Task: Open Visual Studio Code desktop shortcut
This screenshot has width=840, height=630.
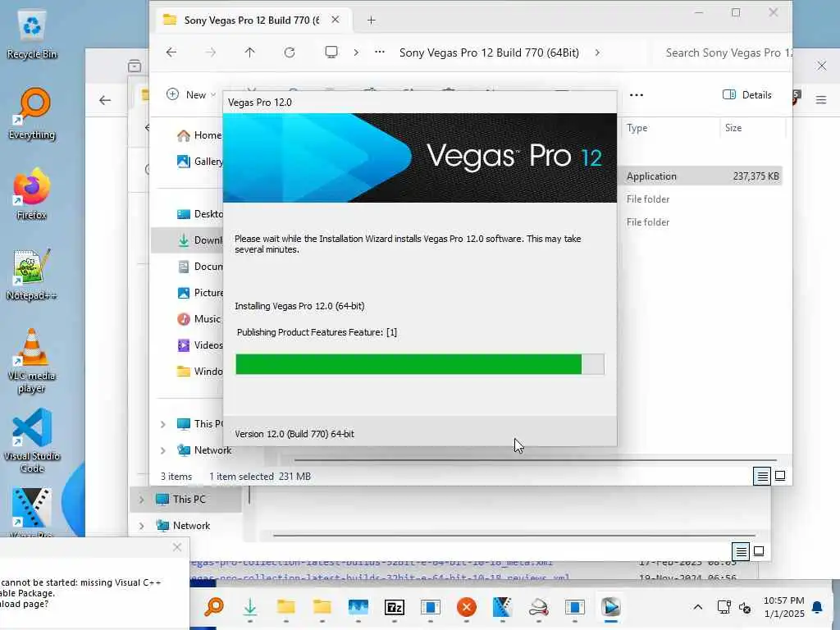Action: point(32,441)
